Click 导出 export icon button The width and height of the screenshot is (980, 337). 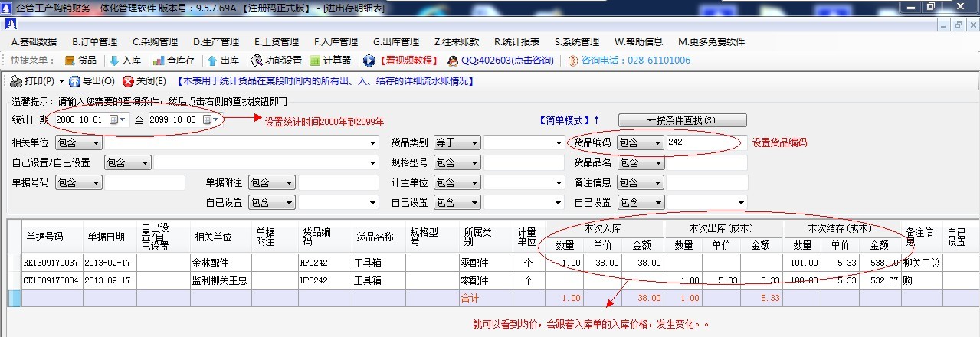click(75, 81)
